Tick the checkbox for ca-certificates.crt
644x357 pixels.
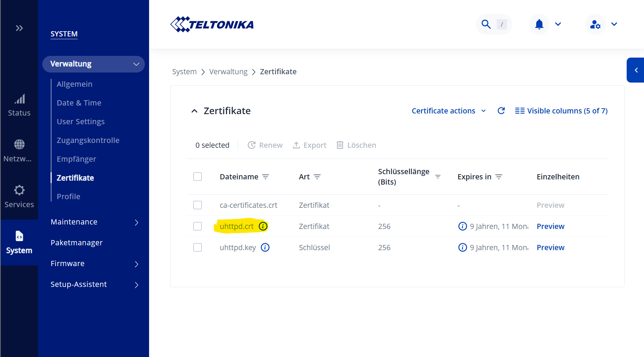[x=198, y=205]
